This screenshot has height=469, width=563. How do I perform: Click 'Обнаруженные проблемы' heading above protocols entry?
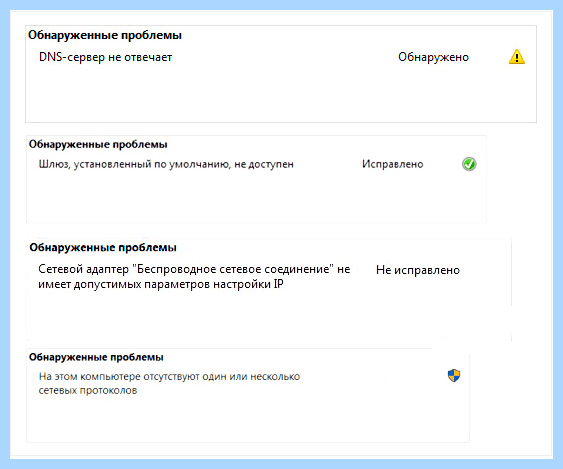coord(96,357)
